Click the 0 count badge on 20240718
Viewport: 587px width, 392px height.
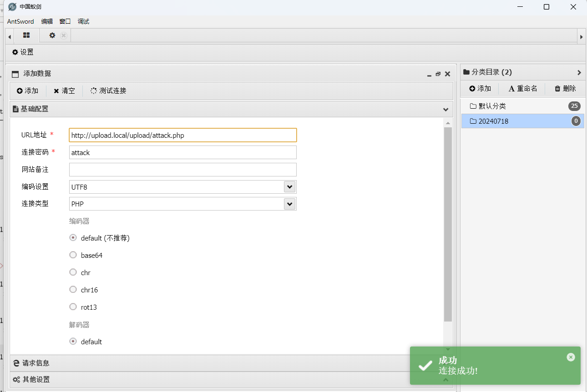click(576, 121)
